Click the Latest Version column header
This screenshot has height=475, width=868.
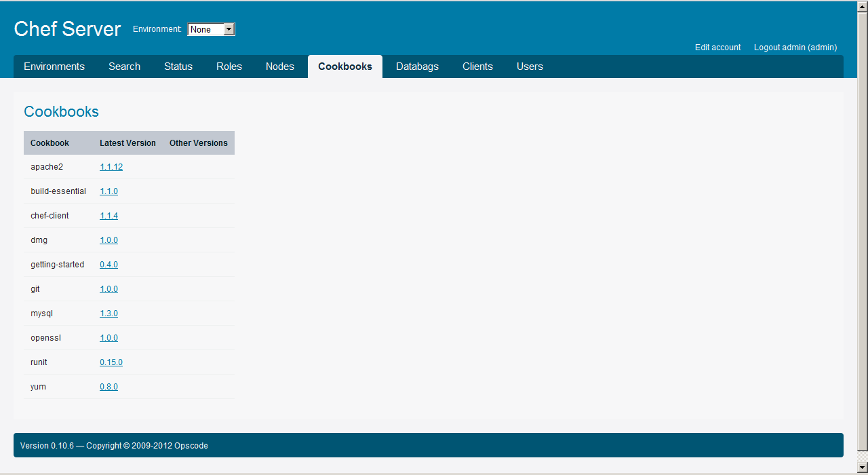click(127, 143)
